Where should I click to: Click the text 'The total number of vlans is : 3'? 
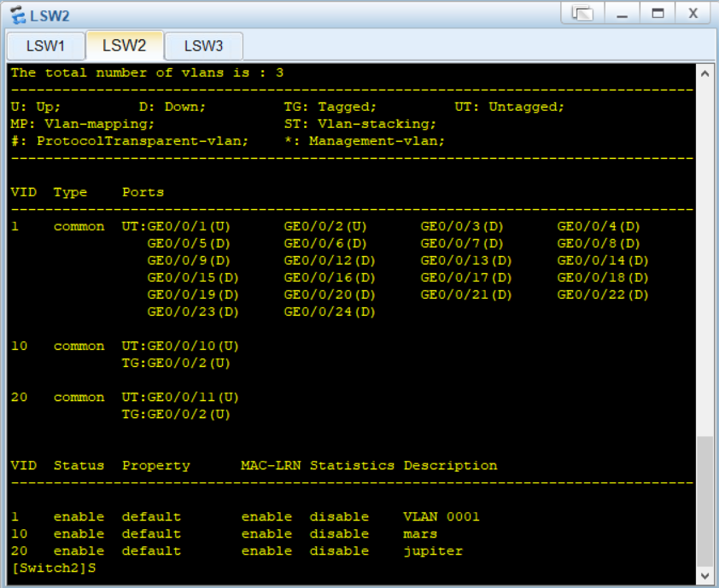coord(147,73)
